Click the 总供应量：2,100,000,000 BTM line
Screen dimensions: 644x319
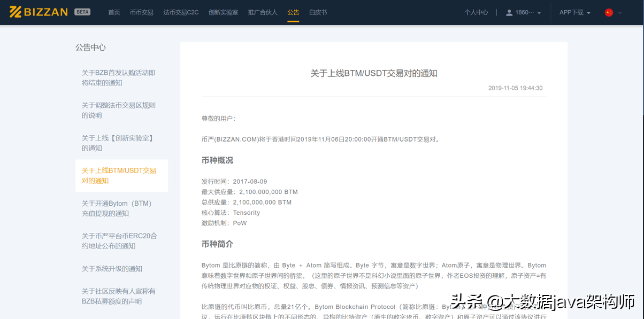point(247,203)
